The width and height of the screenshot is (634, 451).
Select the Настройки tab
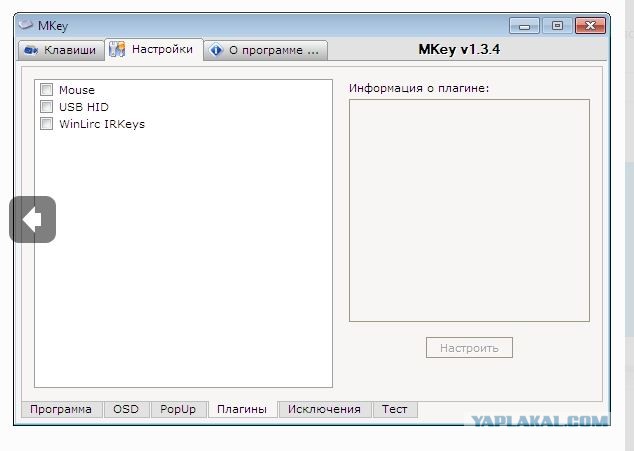tap(154, 49)
